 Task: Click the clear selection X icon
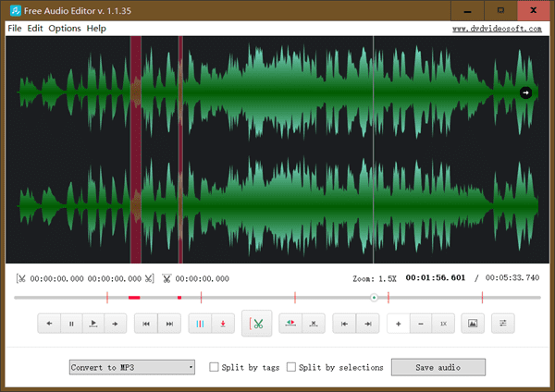click(314, 324)
